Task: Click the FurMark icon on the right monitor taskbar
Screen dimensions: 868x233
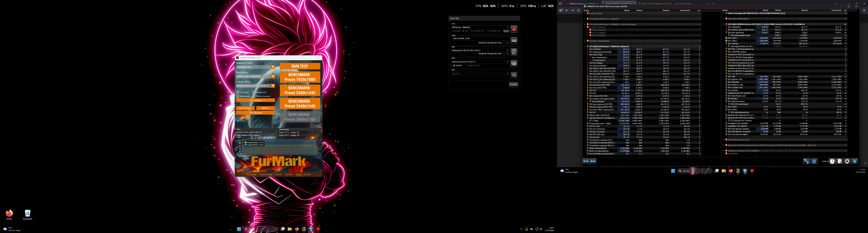Action: 752,171
